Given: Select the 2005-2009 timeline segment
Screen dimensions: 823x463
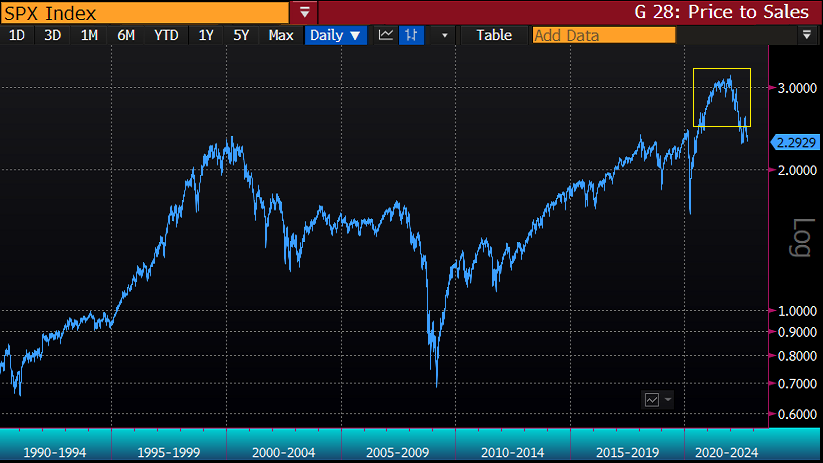Looking at the screenshot, I should click(x=398, y=452).
